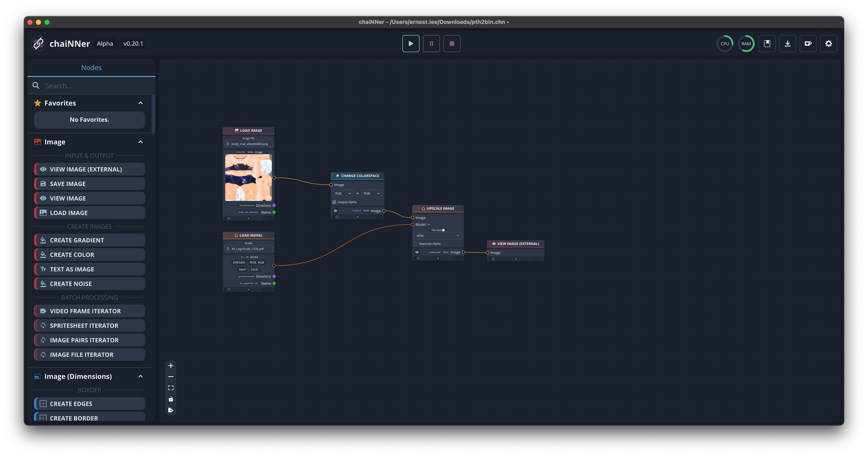Select the Nodes tab
The height and width of the screenshot is (457, 868).
pos(91,68)
